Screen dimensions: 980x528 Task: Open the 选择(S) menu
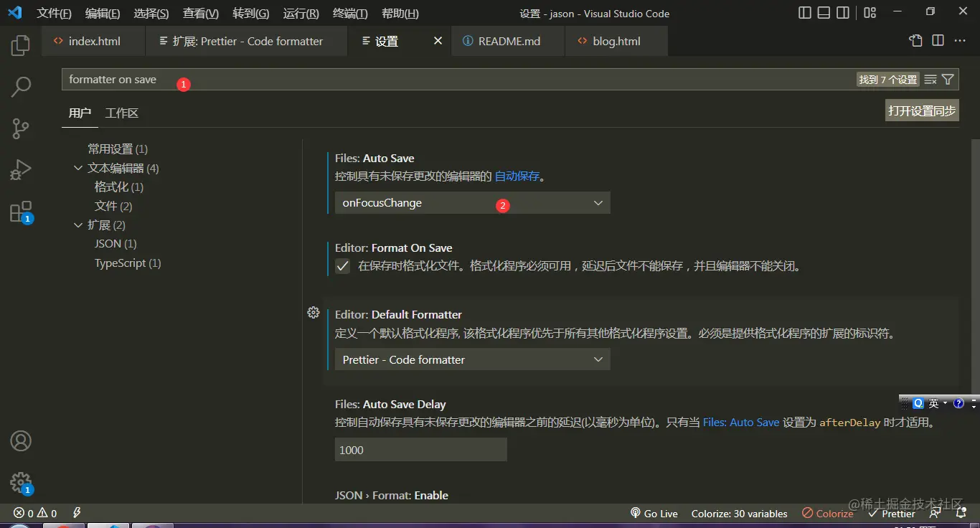pyautogui.click(x=151, y=13)
